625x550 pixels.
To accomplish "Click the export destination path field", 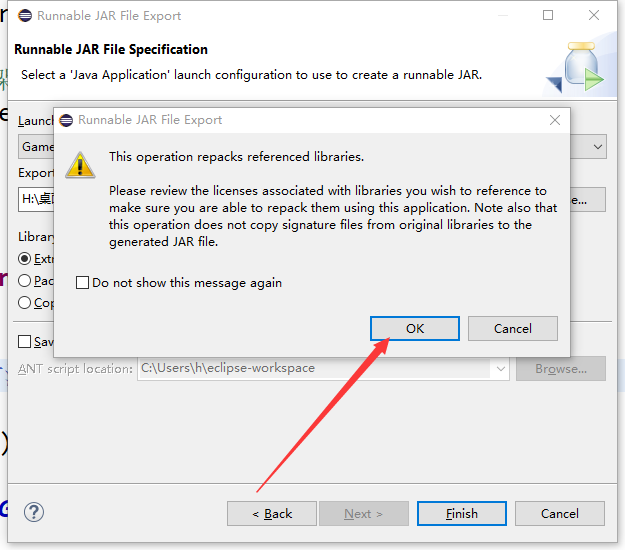I will coord(36,199).
